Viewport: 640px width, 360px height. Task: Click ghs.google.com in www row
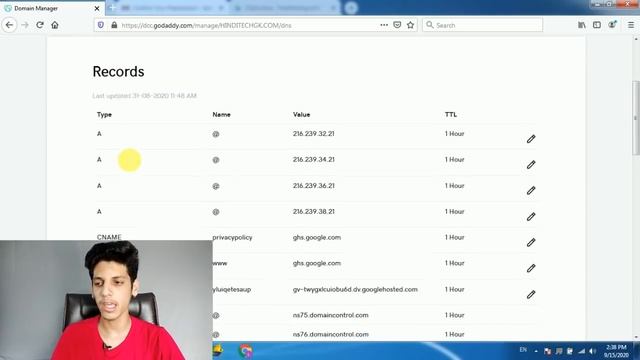[317, 263]
